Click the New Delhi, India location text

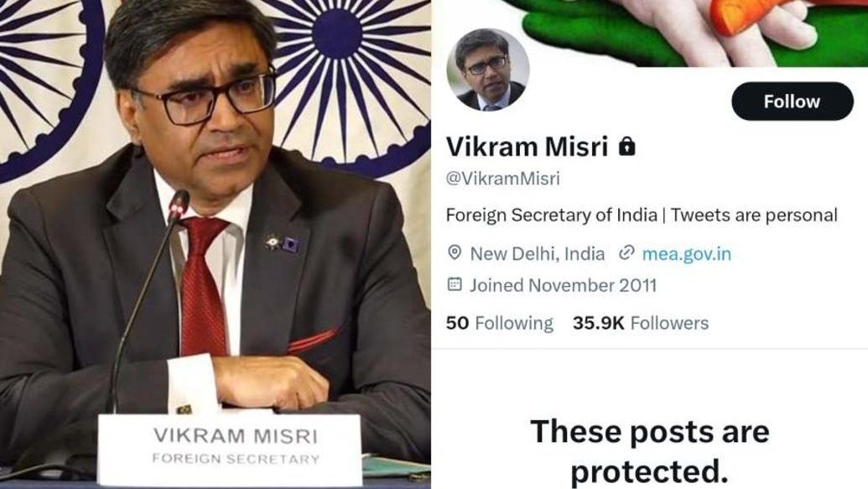tap(537, 253)
